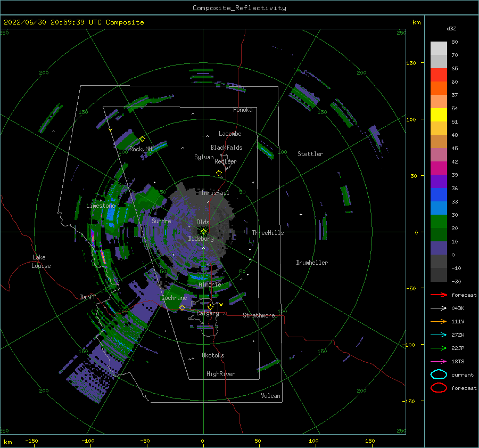Click the magenta 18TS arrow symbol
This screenshot has width=479, height=448.
point(439,362)
